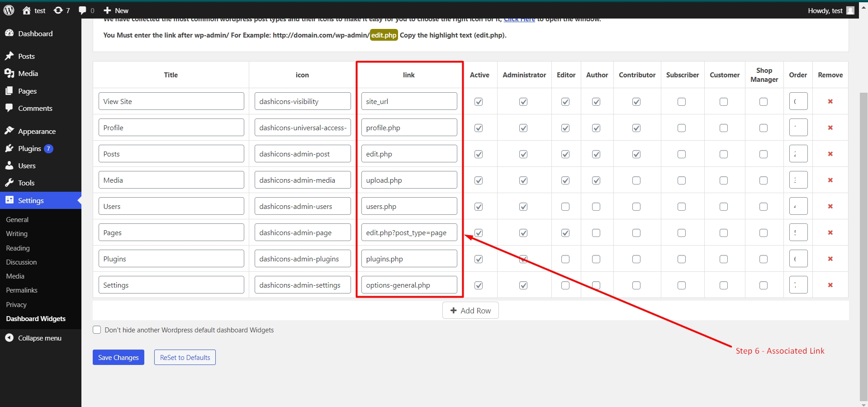Open Discussion settings submenu
This screenshot has height=407, width=868.
pyautogui.click(x=21, y=262)
